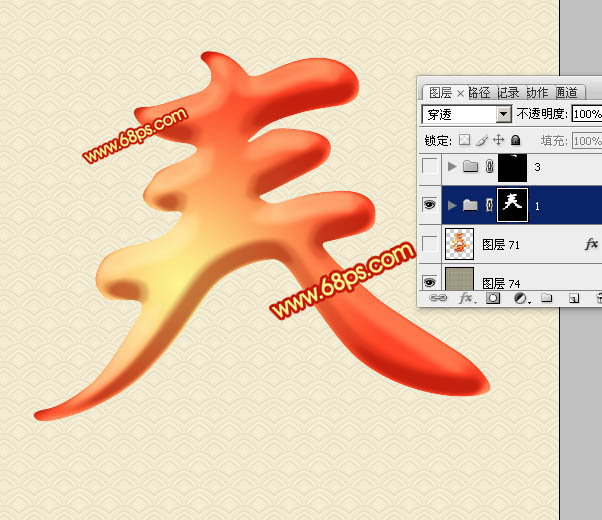Click the 填充 fill value field
Viewport: 602px width, 520px height.
coord(587,141)
